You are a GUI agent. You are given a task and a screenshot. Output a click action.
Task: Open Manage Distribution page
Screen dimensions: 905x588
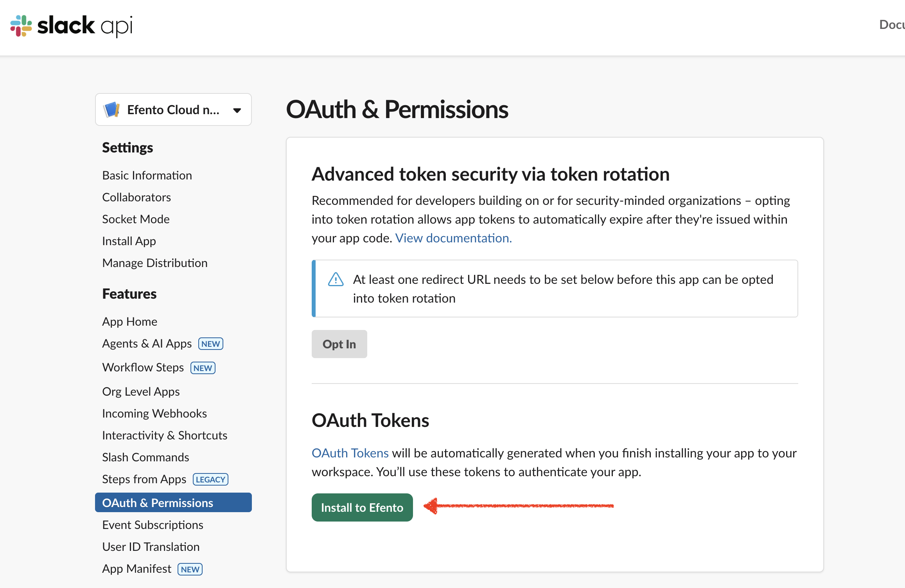coord(155,263)
